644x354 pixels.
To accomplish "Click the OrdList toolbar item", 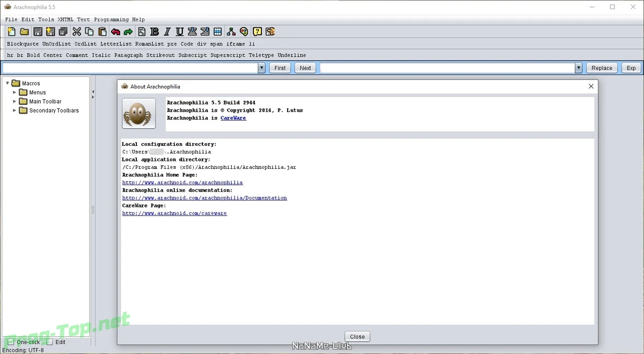I will click(86, 44).
